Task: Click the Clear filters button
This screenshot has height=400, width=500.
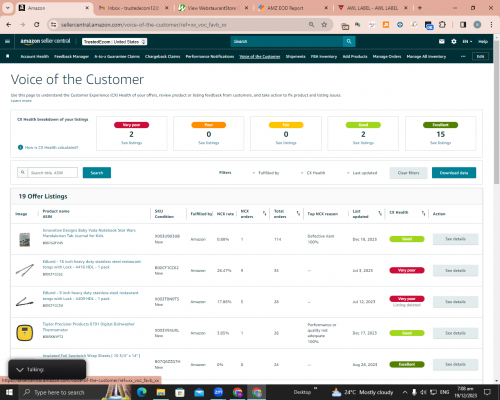Action: pyautogui.click(x=408, y=173)
